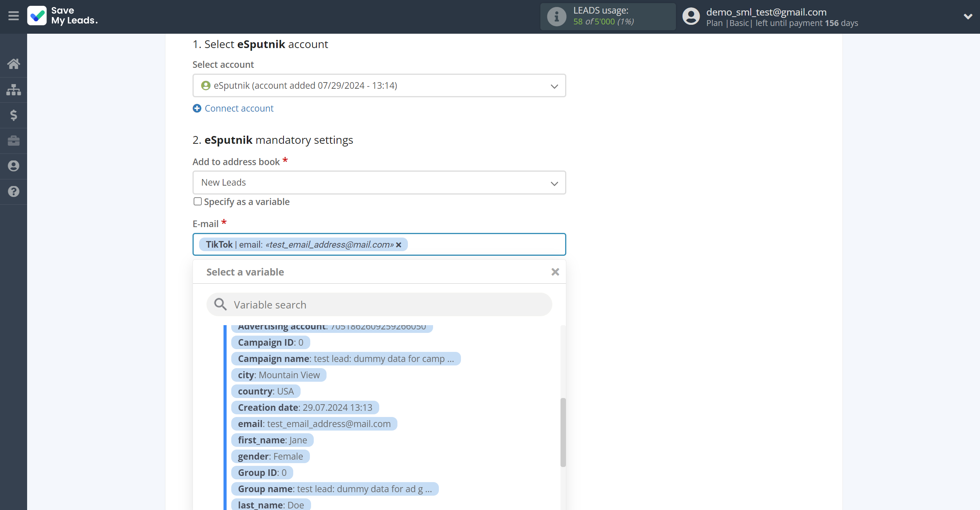The height and width of the screenshot is (510, 980).
Task: Select the gender: Female variable
Action: point(270,457)
